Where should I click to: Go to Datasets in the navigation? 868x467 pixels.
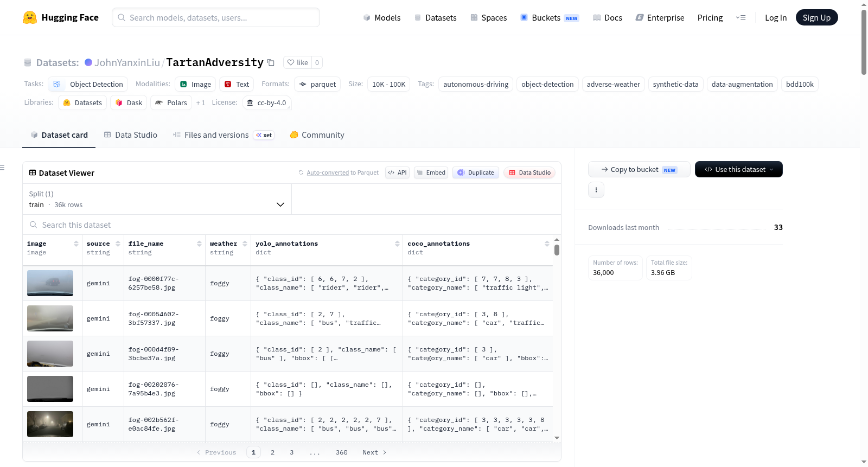point(435,17)
